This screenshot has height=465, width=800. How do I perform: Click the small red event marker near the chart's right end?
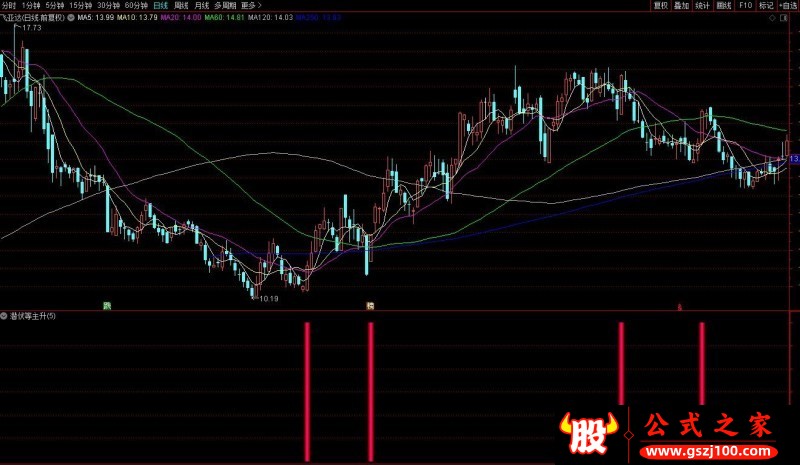[x=680, y=307]
